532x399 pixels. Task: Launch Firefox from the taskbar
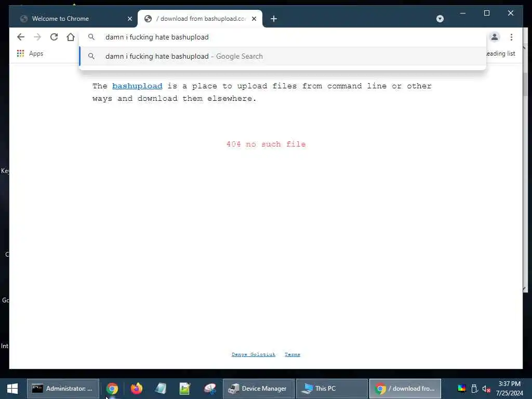pos(137,389)
